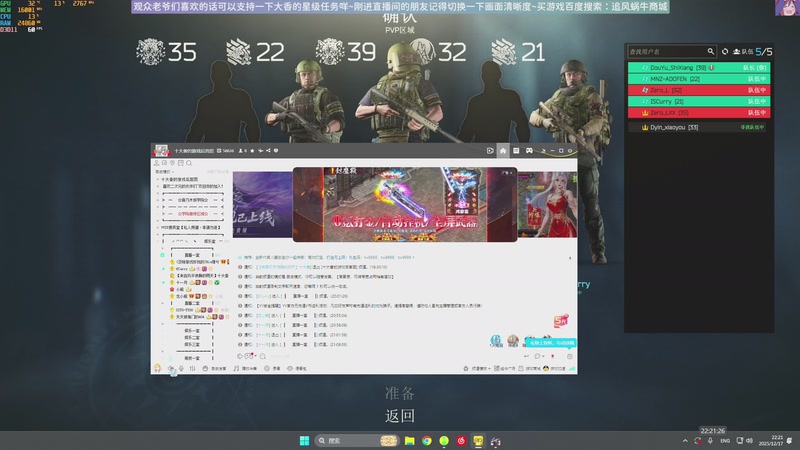Click into the player name search field

tap(666, 52)
